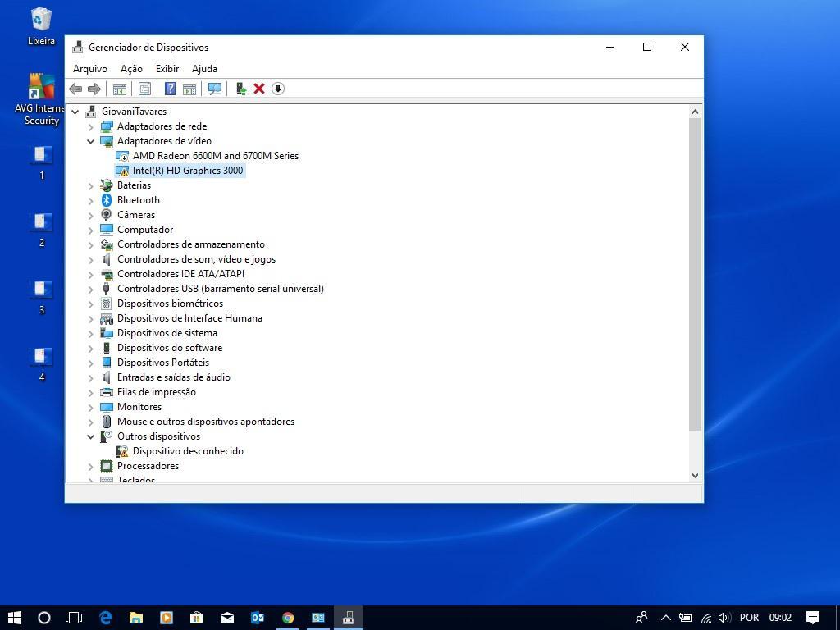Collapse Outros dispositivos
840x630 pixels.
pyautogui.click(x=90, y=436)
